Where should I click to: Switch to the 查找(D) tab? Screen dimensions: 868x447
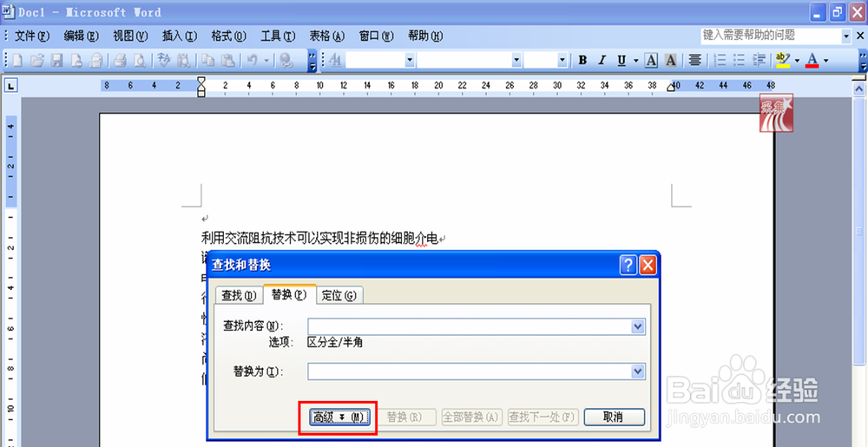coord(239,296)
